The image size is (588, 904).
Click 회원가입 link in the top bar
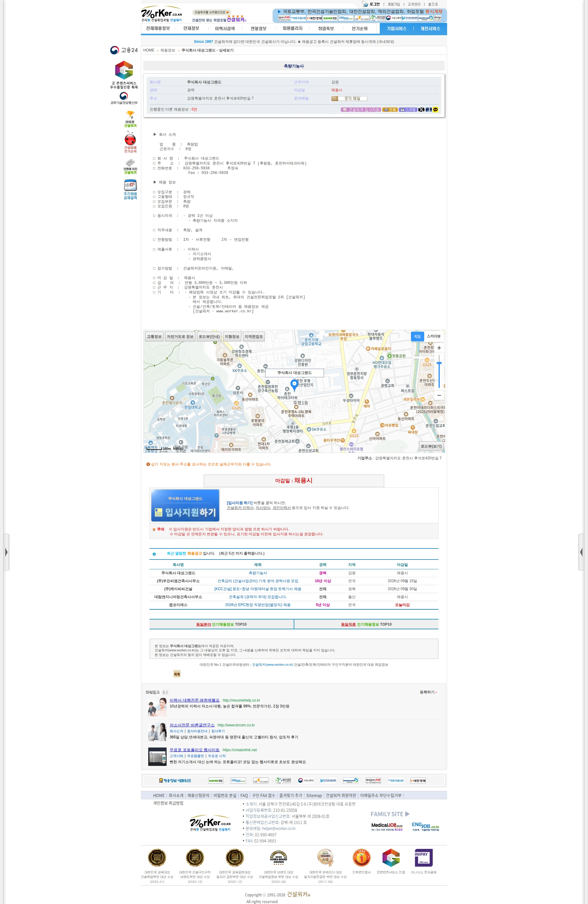(394, 4)
